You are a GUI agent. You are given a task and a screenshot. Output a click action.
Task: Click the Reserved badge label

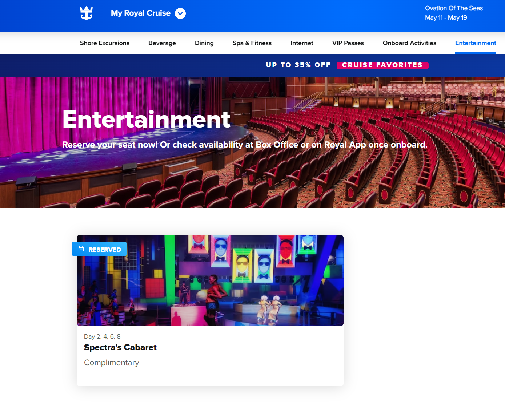coord(105,250)
